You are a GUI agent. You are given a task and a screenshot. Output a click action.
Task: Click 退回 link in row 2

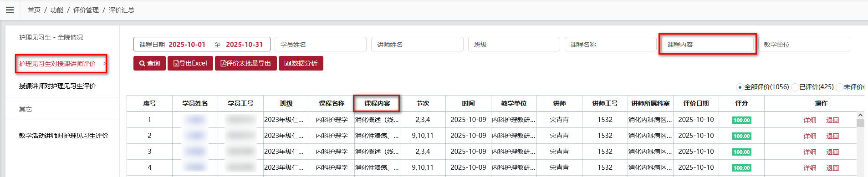point(832,136)
